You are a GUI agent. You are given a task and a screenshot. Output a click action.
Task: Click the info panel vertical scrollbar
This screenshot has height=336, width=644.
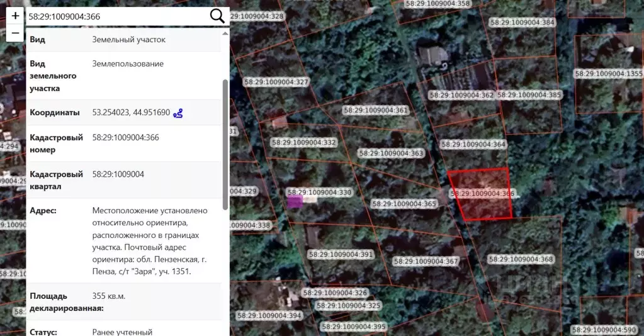pyautogui.click(x=225, y=145)
